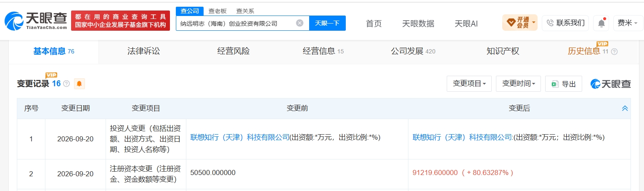Screen dimensions: 644x191
Task: Go to the 公司发展 tab
Action: [x=413, y=51]
